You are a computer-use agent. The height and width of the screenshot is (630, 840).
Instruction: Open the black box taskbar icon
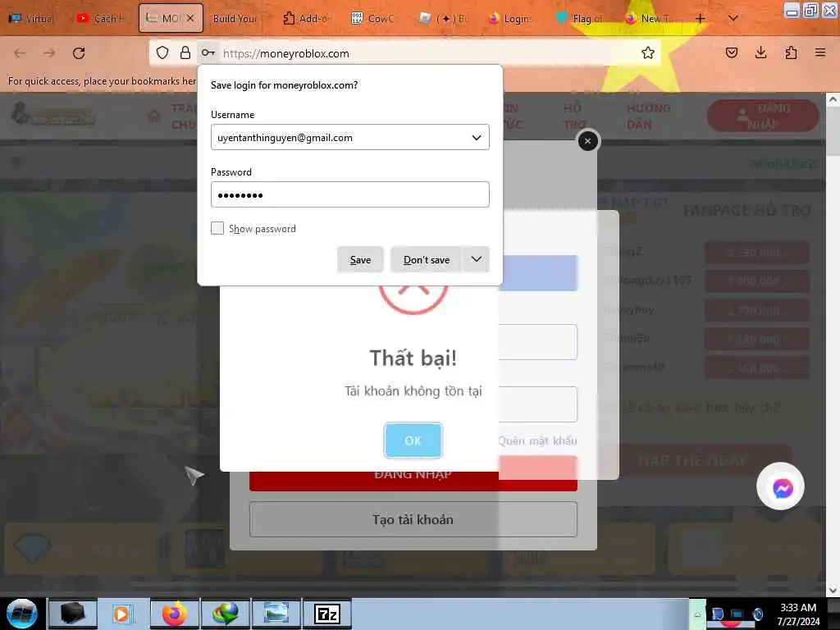tap(72, 614)
